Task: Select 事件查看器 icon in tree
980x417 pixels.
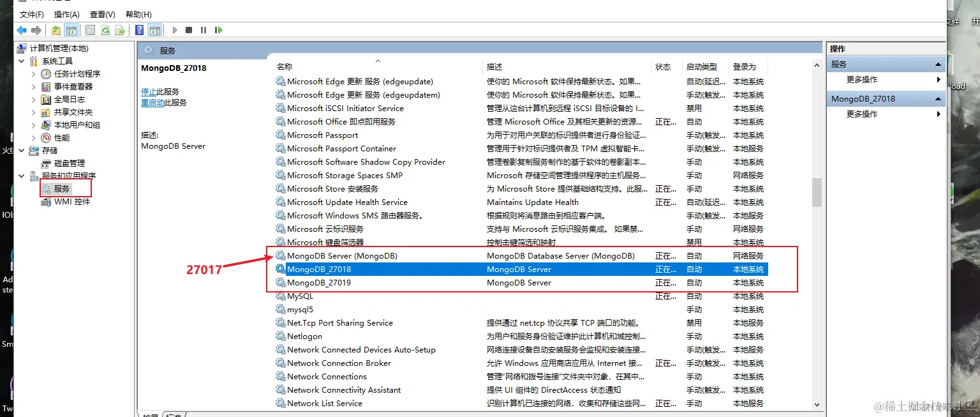Action: [46, 87]
